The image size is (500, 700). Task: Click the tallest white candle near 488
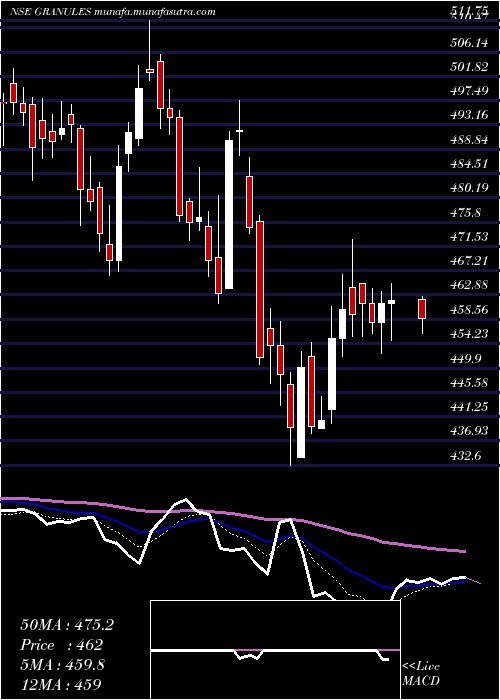pyautogui.click(x=229, y=214)
